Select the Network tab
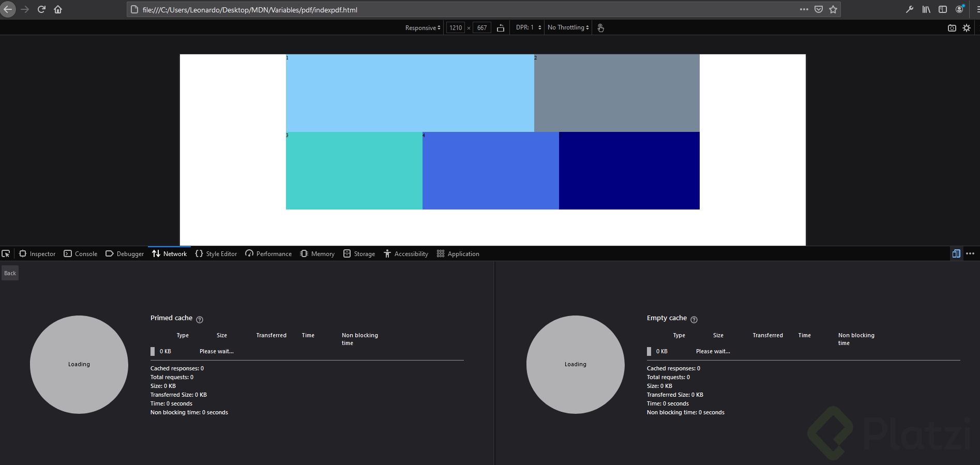The height and width of the screenshot is (465, 980). 169,253
